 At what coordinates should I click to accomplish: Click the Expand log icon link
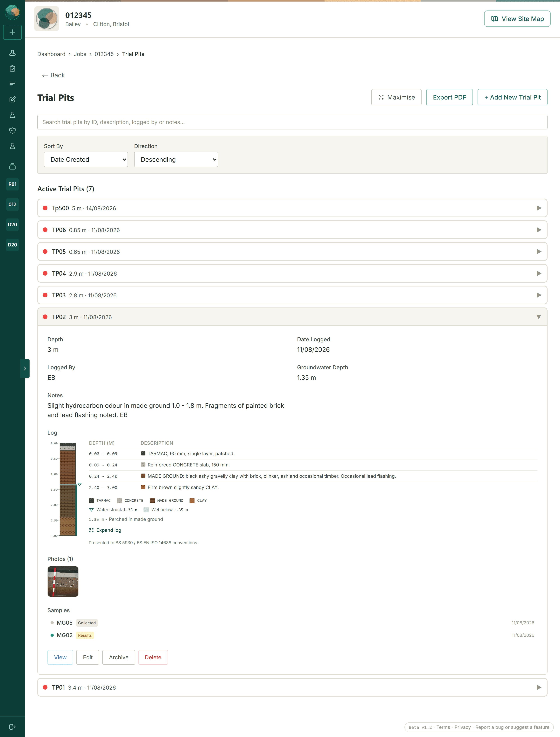click(105, 530)
